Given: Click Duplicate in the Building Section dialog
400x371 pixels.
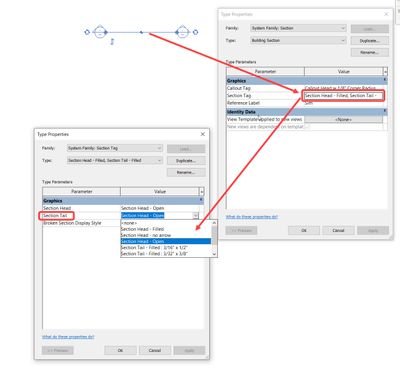Looking at the screenshot, I should (x=370, y=41).
